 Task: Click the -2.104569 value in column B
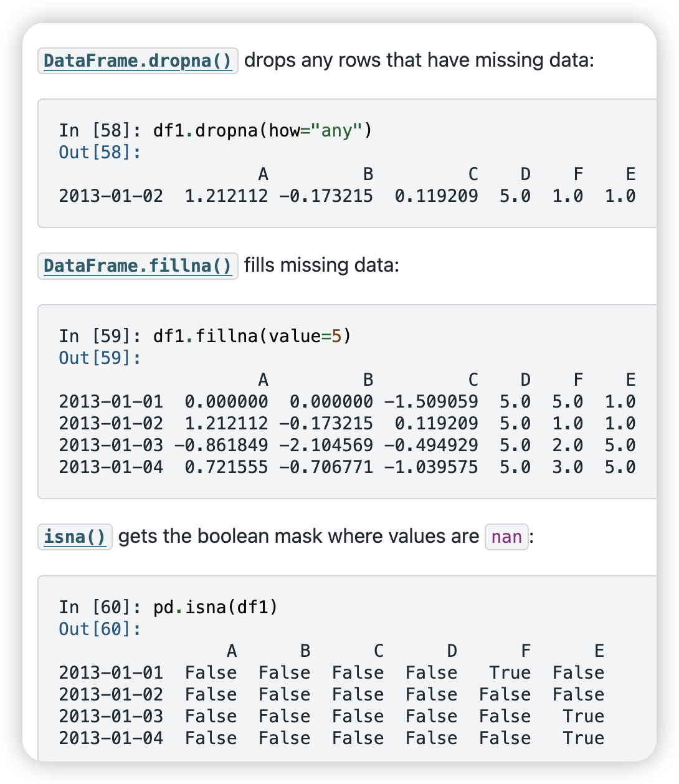[x=326, y=445]
